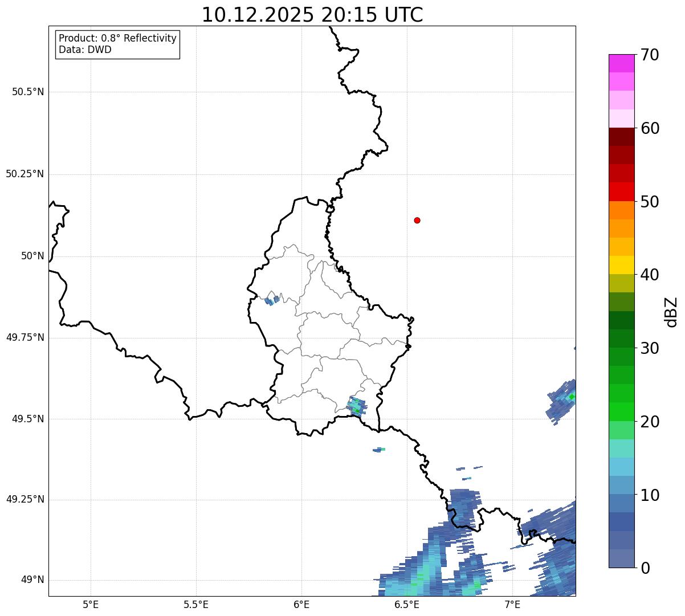Click the 'Product: 0.8° Reflectivity' label

pyautogui.click(x=117, y=38)
